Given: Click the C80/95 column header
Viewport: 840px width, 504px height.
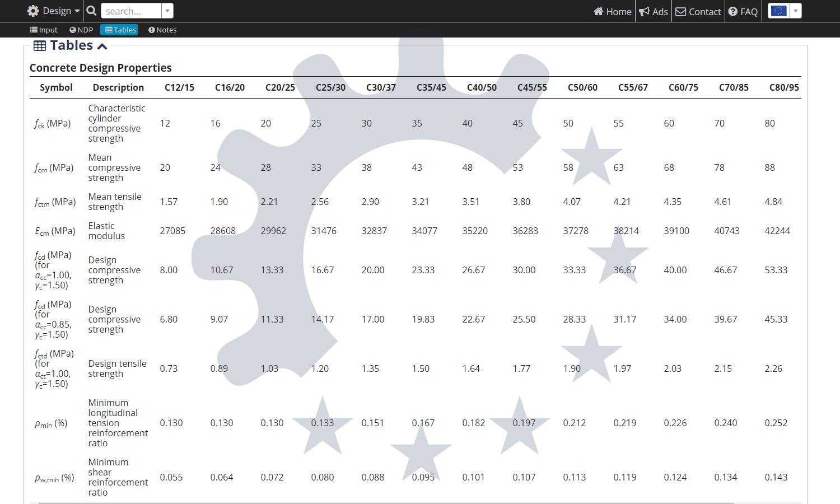Looking at the screenshot, I should coord(784,87).
